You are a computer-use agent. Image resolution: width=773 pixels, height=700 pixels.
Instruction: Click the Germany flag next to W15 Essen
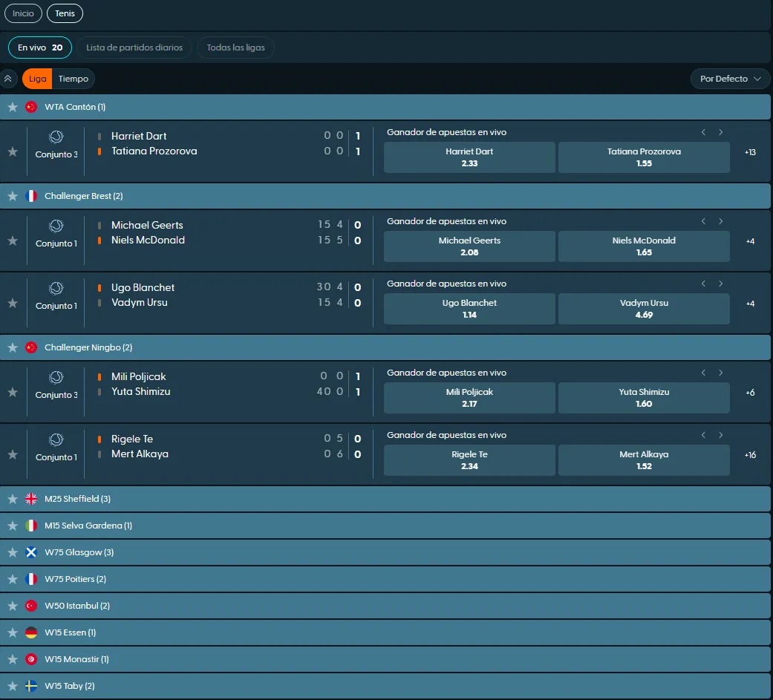click(x=31, y=632)
